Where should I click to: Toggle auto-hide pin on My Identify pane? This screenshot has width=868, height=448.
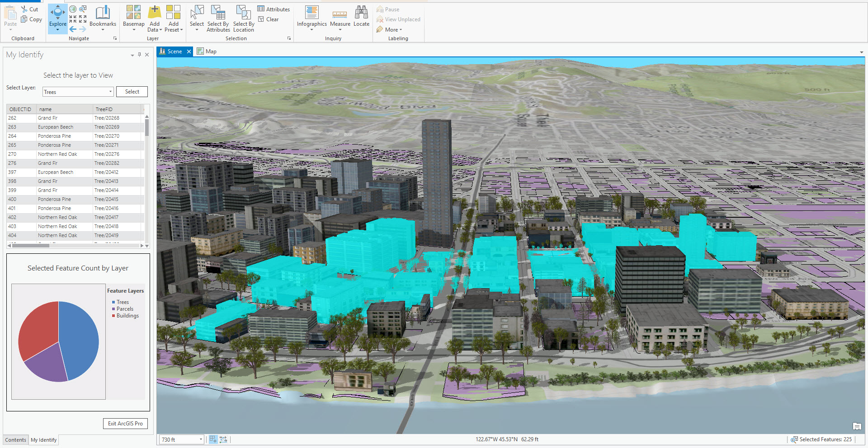[x=139, y=55]
